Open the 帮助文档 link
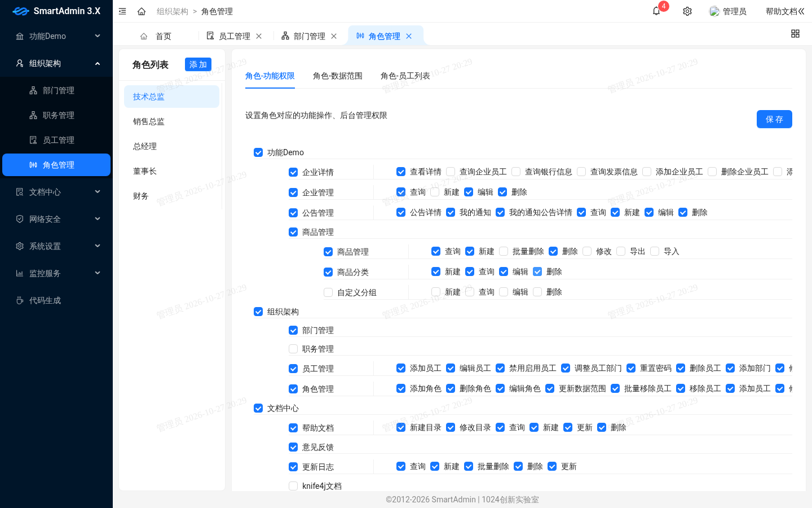The width and height of the screenshot is (812, 508). pos(781,11)
